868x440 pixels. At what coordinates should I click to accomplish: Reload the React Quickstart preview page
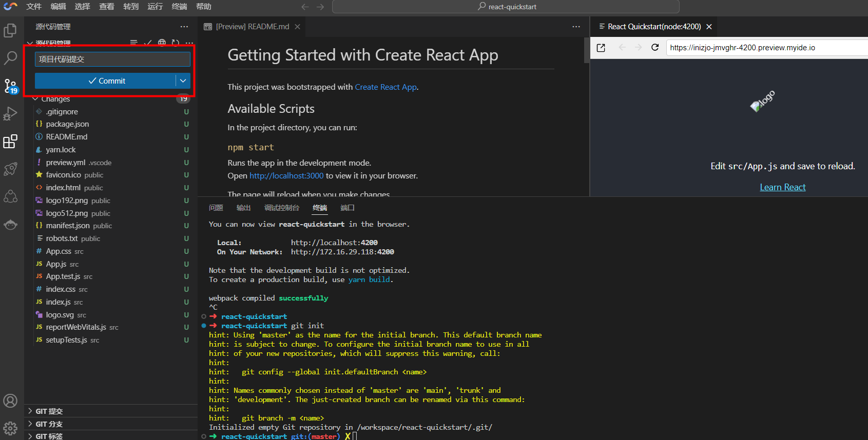[x=655, y=47]
